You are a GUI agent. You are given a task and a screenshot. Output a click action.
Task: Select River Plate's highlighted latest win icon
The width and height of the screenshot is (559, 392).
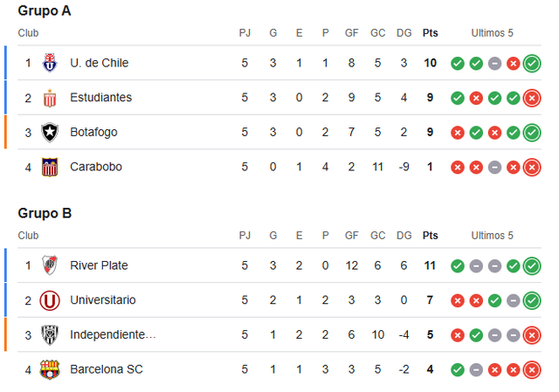(532, 266)
